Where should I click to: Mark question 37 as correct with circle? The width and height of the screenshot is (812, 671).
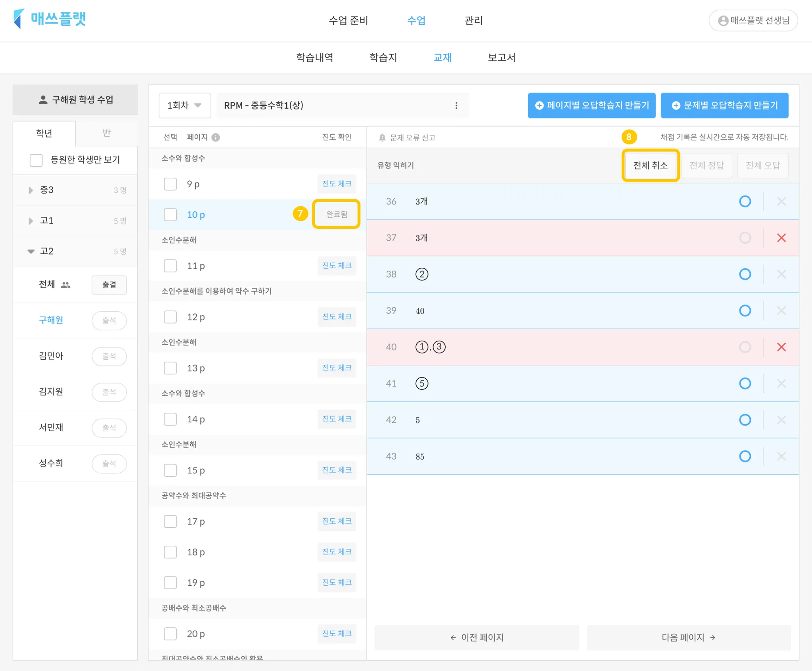click(745, 238)
